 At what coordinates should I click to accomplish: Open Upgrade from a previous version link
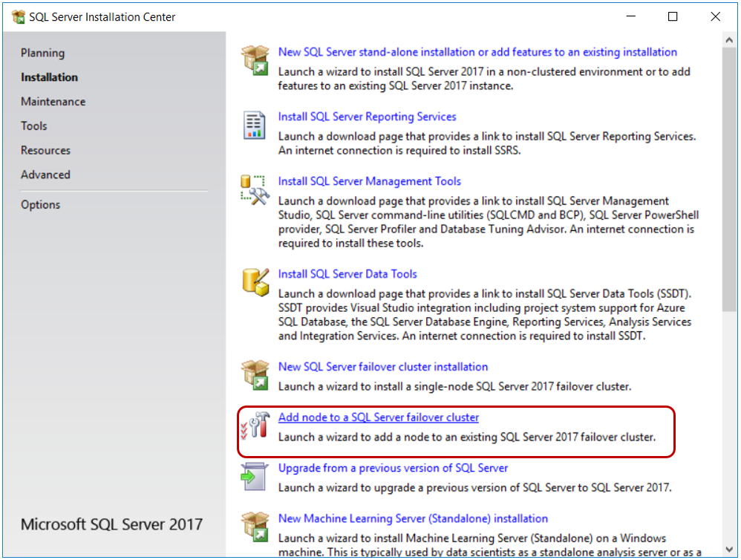click(393, 468)
